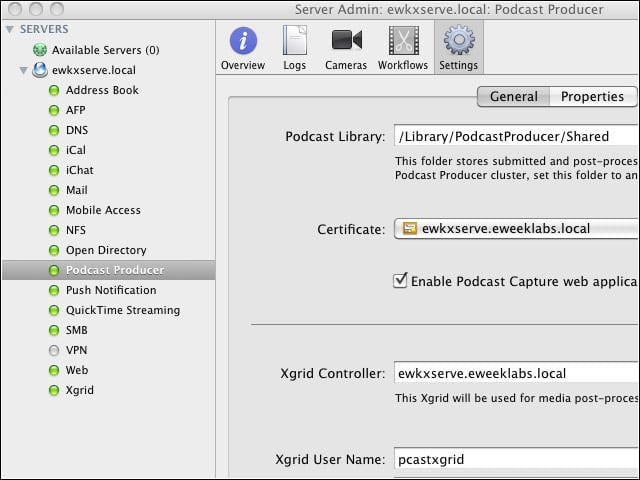640x480 pixels.
Task: Click green status dot beside NFS
Action: [x=54, y=230]
